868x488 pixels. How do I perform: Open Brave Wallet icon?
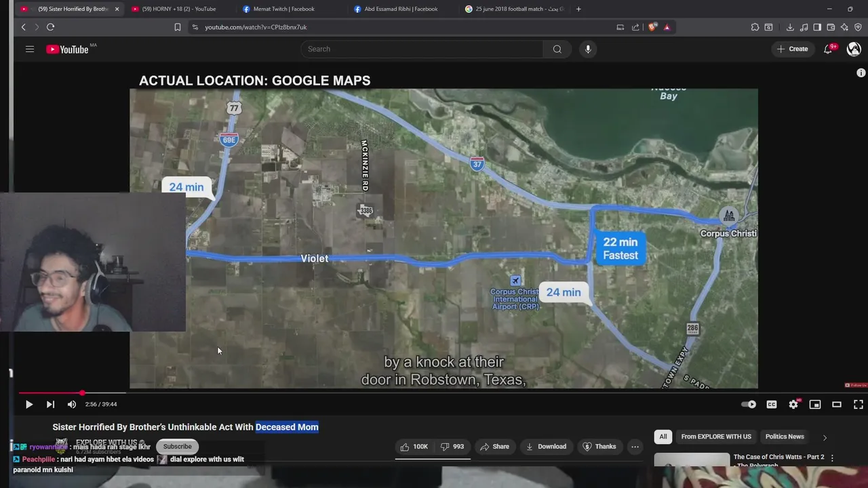point(831,27)
